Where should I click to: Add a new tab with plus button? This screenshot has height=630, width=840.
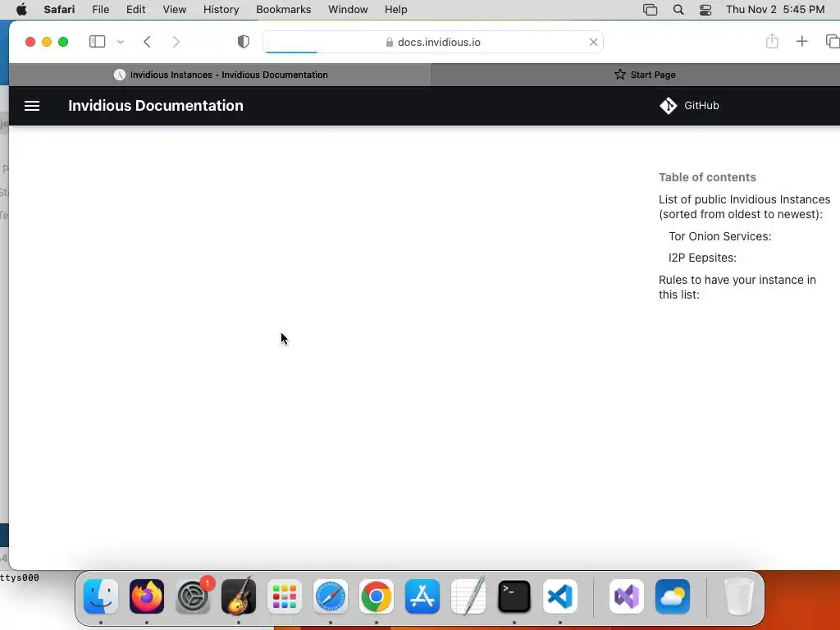(801, 41)
